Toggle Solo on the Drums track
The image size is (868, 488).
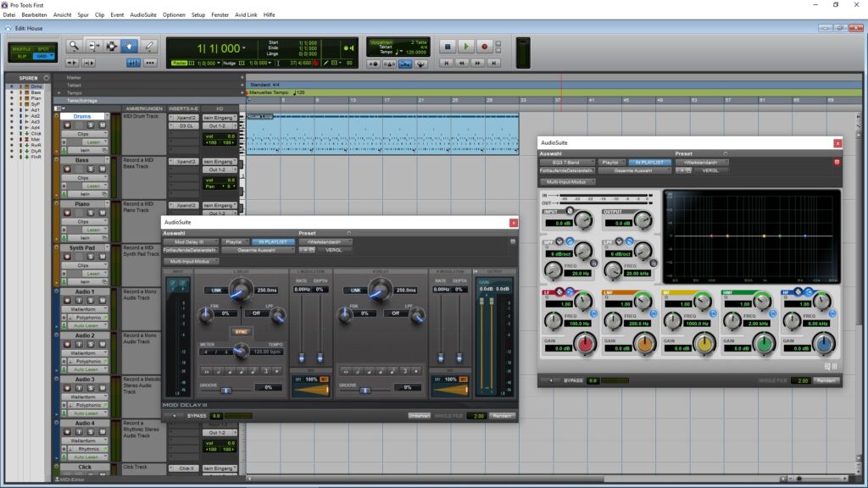click(91, 125)
